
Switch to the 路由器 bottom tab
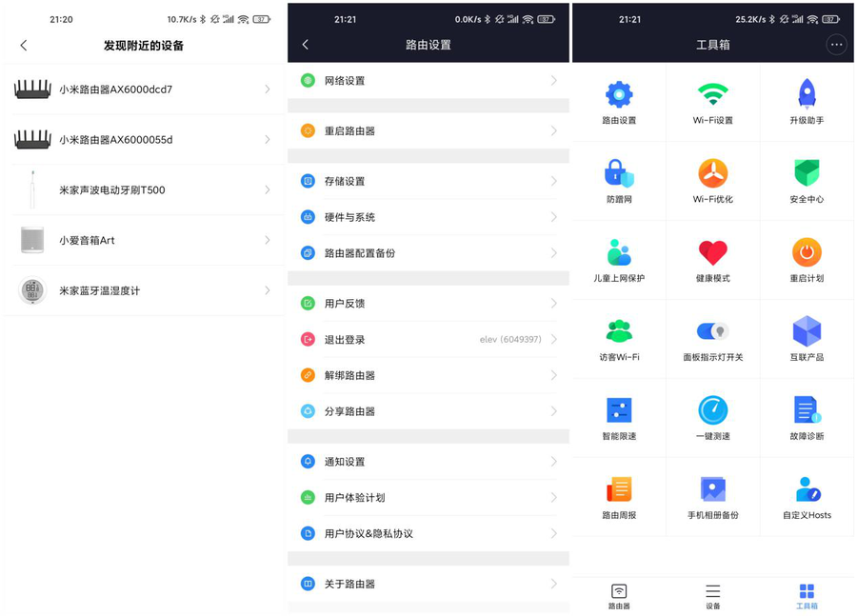[x=619, y=596]
